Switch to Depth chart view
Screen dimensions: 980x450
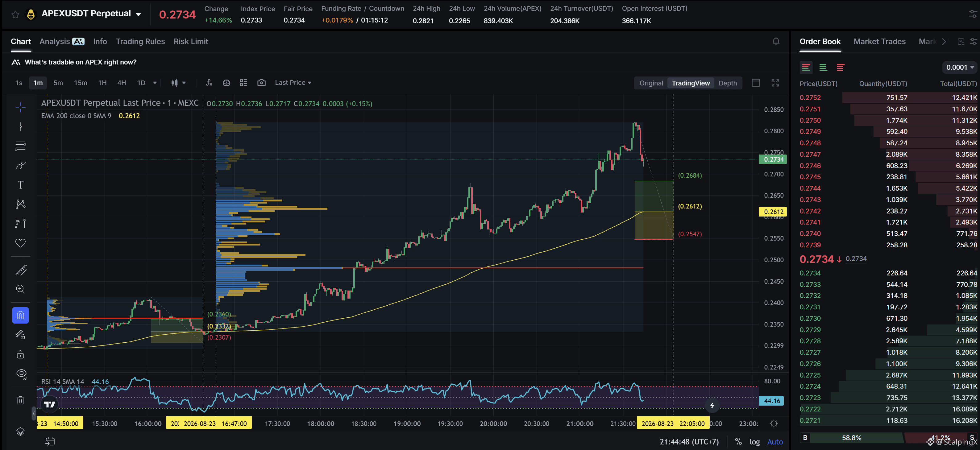coord(727,83)
